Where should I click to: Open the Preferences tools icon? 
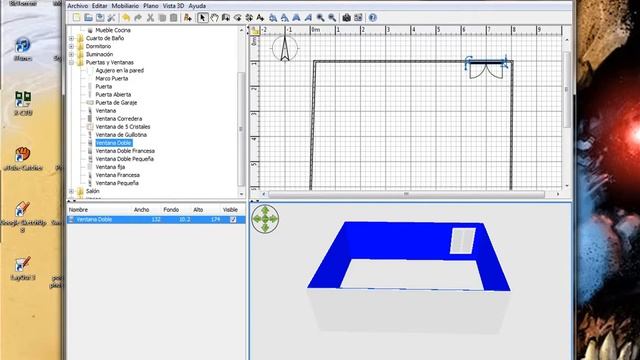(111, 18)
